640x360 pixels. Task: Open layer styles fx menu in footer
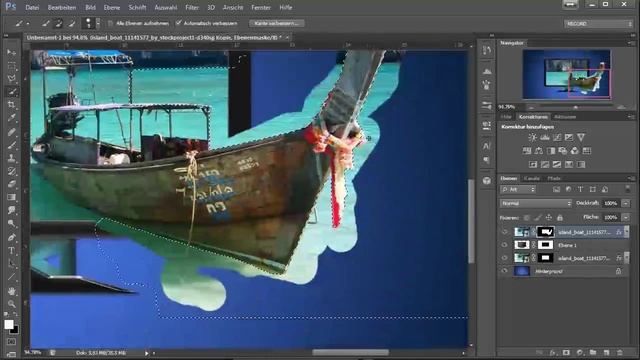[553, 352]
